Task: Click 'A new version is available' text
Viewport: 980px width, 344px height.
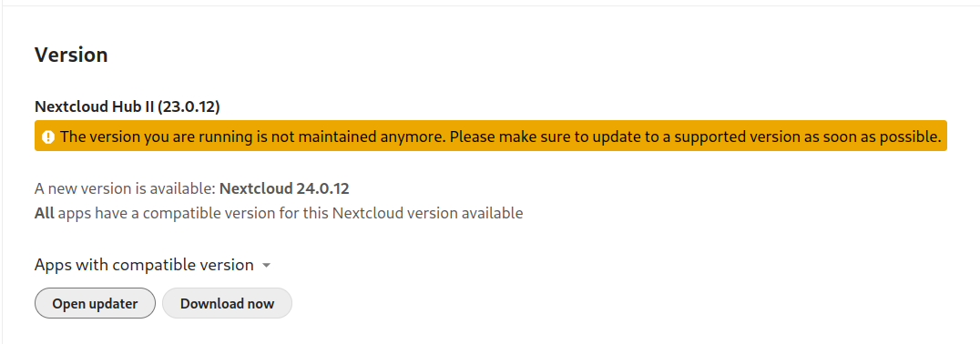Action: pyautogui.click(x=125, y=188)
